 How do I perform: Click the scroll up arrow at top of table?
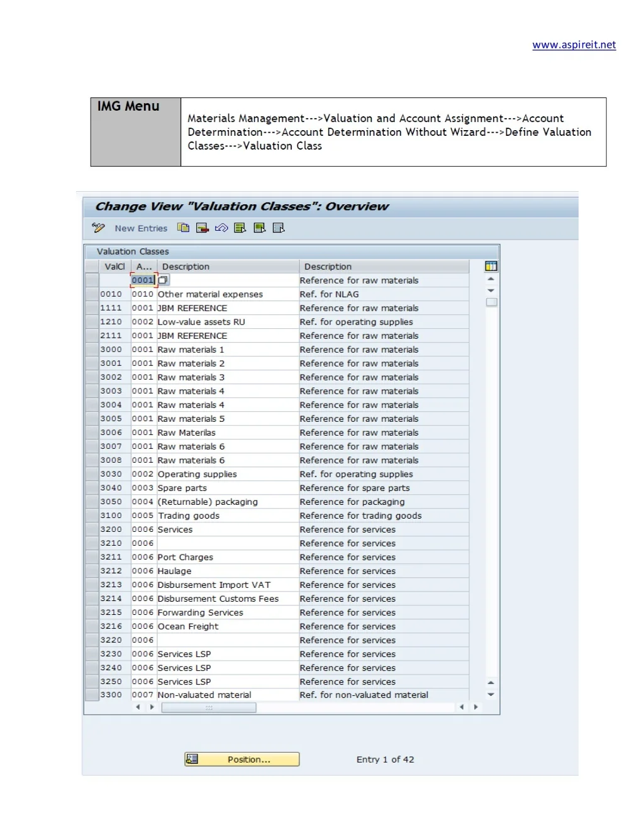[x=491, y=279]
